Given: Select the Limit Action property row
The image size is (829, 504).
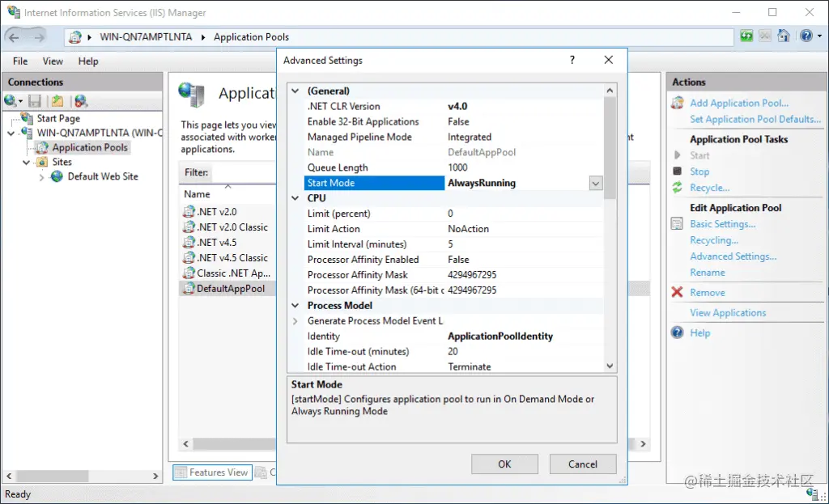Looking at the screenshot, I should pyautogui.click(x=455, y=229).
